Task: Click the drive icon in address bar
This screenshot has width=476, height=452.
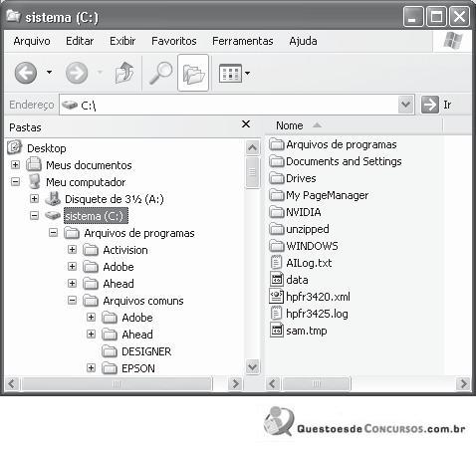Action: coord(70,105)
